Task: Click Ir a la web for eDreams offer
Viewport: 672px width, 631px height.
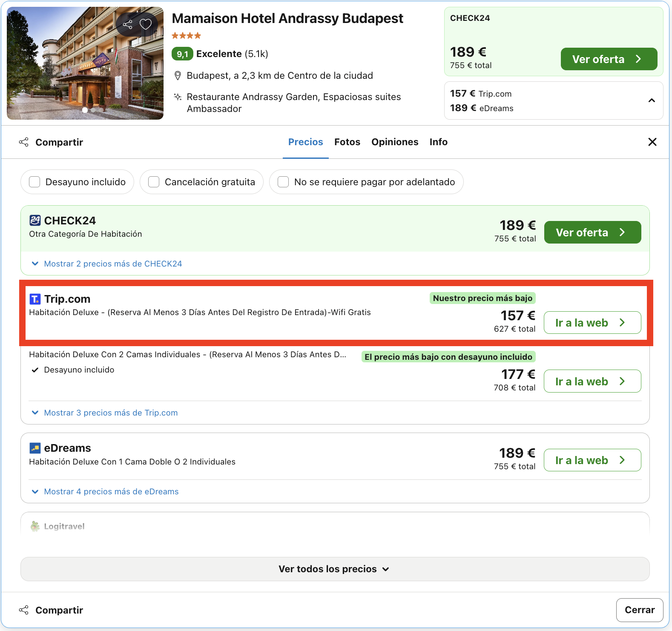Action: point(592,460)
